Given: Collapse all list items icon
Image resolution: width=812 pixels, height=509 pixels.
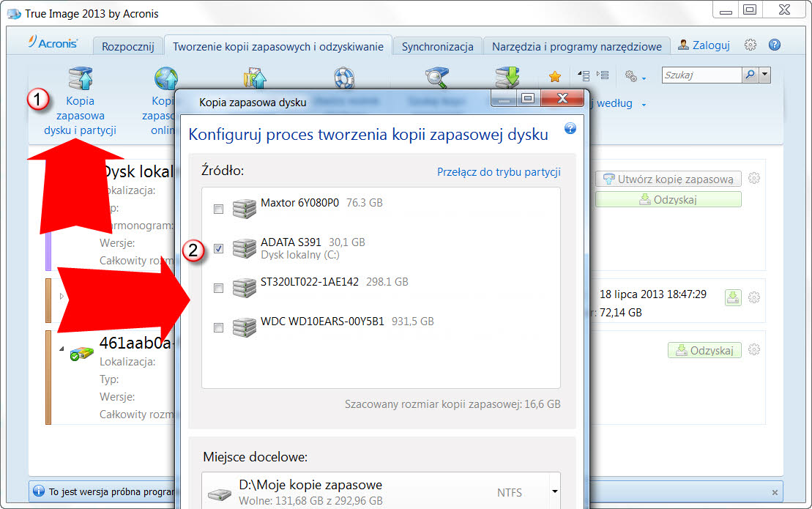Looking at the screenshot, I should [x=584, y=75].
